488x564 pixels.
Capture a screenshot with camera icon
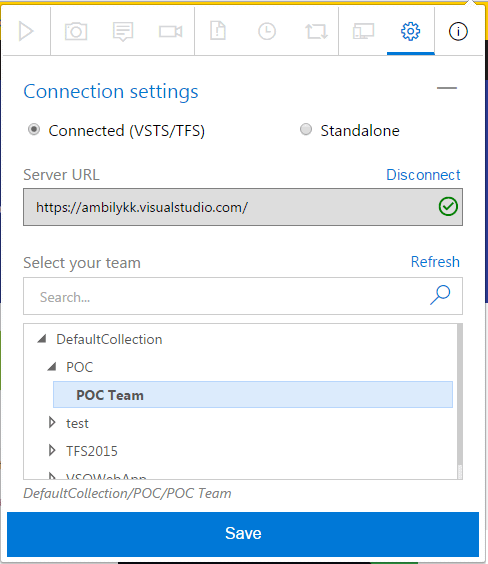point(76,32)
